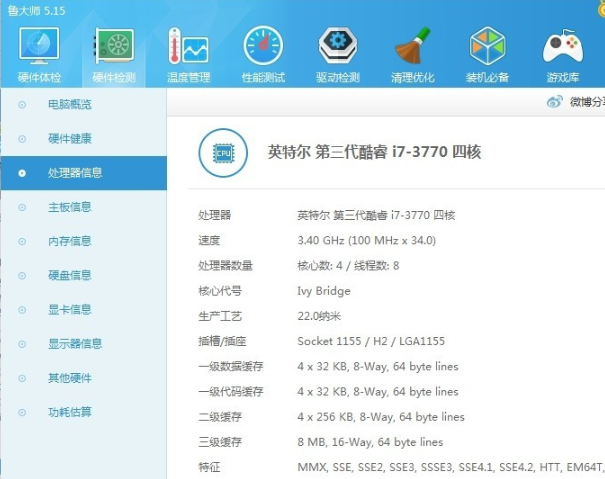Viewport: 605px width, 479px height.
Task: Click the speed value 3.40 GHz (100 MHz x 34.0)
Action: tap(367, 240)
